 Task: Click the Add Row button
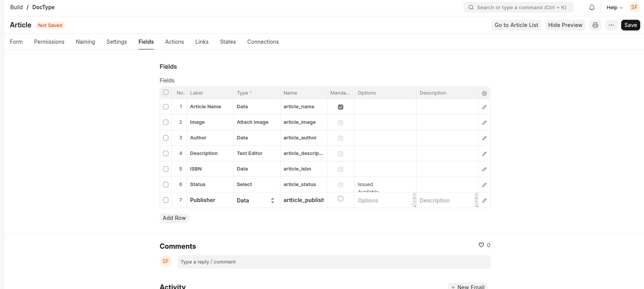coord(174,218)
